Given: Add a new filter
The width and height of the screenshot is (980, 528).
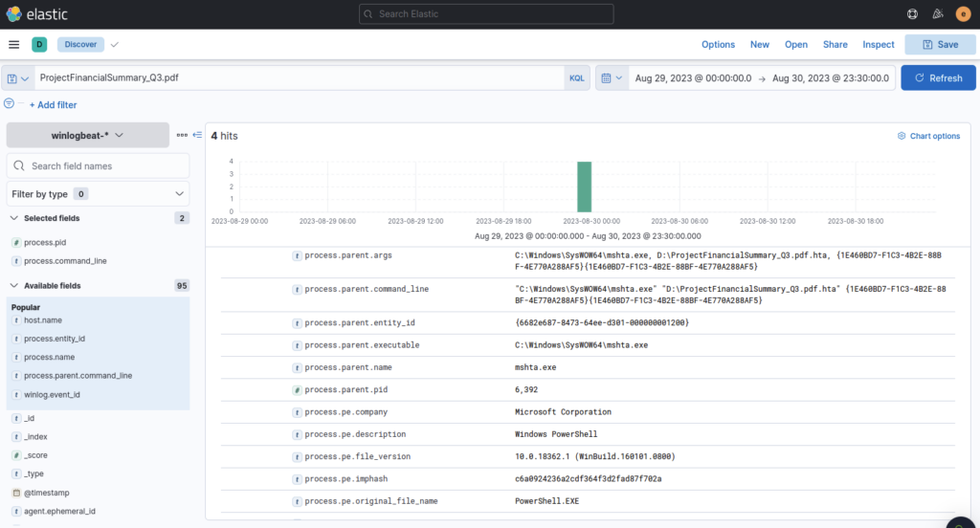Looking at the screenshot, I should [x=54, y=105].
